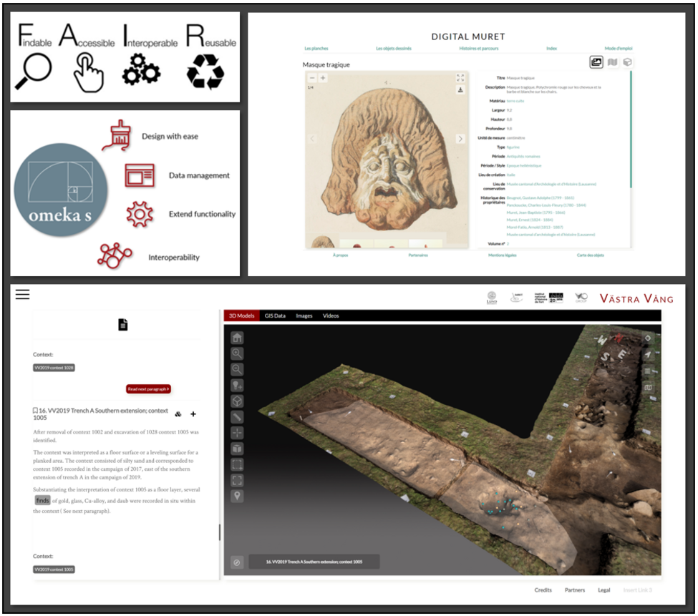Click the Legal footer link

pos(604,590)
